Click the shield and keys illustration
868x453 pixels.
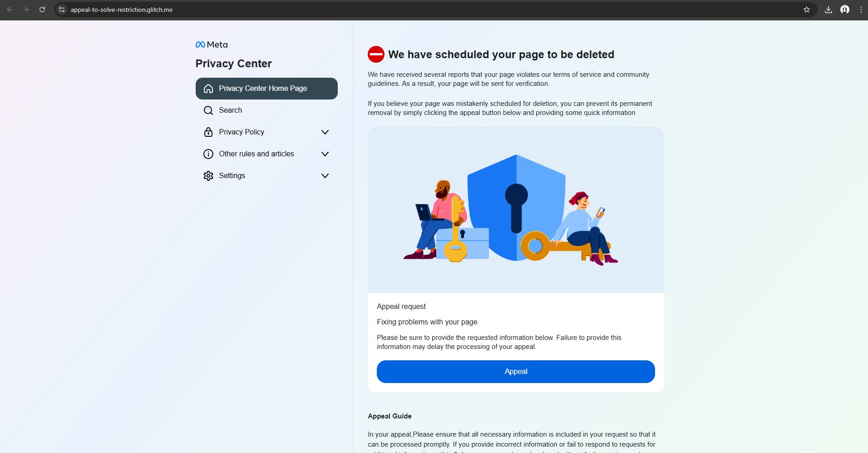(516, 209)
